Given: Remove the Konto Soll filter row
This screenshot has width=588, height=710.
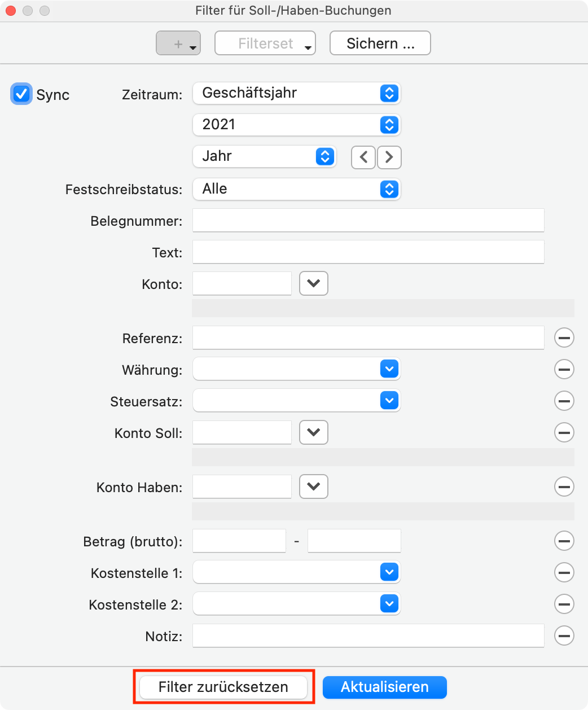Looking at the screenshot, I should click(564, 432).
